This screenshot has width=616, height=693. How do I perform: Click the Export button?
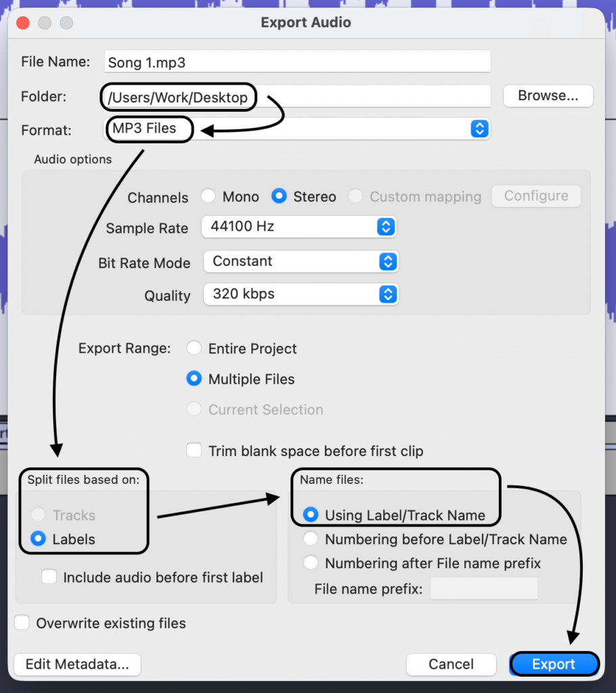(x=554, y=665)
